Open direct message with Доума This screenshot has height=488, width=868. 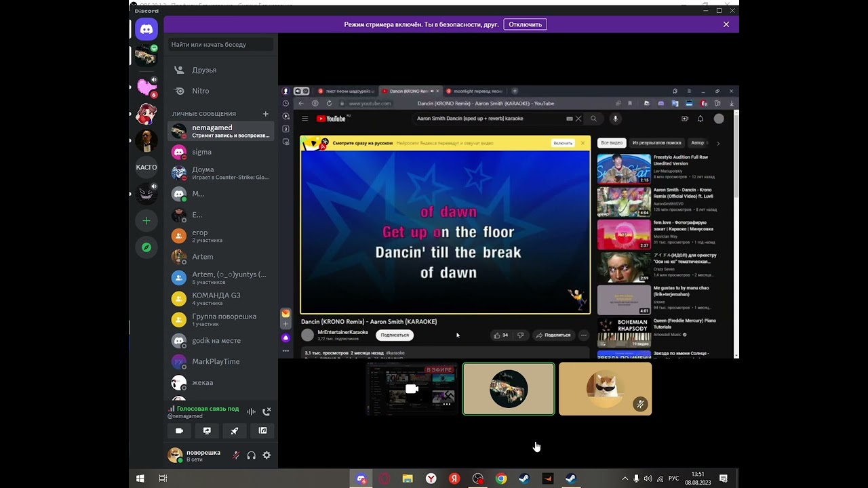tap(221, 173)
